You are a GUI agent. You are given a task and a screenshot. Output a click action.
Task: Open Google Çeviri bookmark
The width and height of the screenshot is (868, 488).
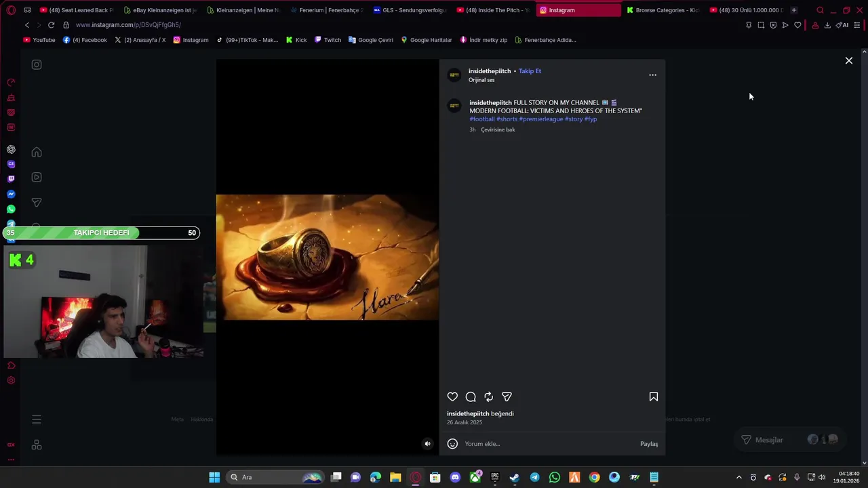(x=371, y=40)
